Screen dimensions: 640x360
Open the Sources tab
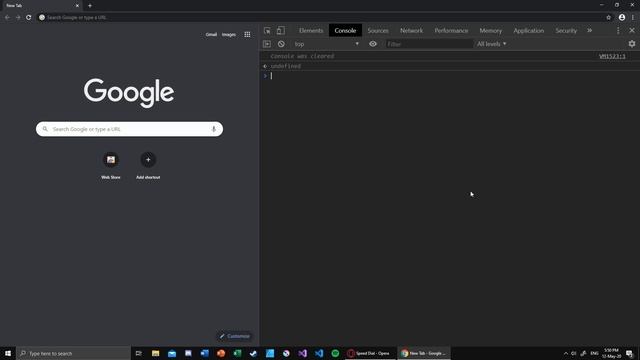pos(378,31)
